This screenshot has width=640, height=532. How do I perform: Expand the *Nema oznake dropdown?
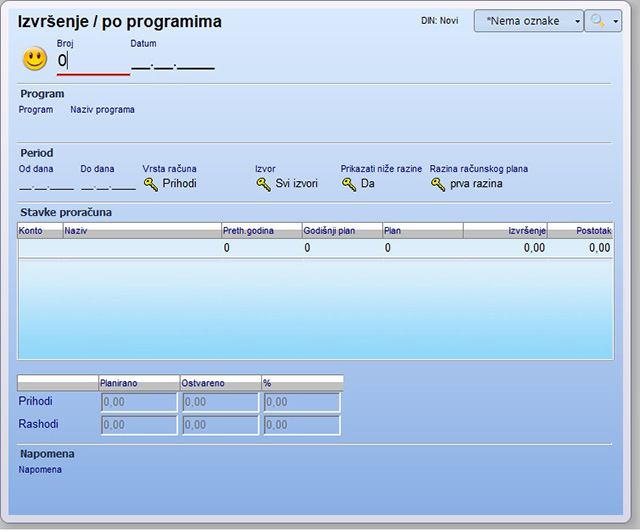tap(578, 21)
